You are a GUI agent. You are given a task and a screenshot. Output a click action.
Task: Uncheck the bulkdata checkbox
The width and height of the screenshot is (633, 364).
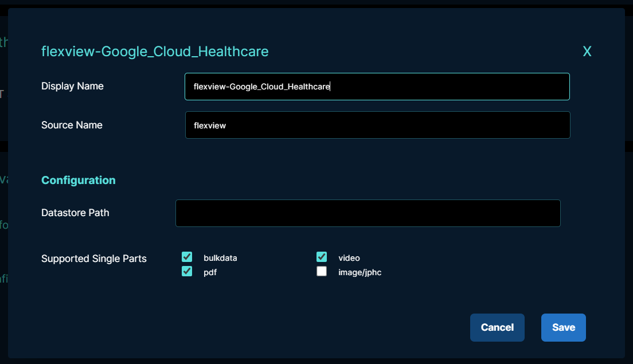coord(187,257)
